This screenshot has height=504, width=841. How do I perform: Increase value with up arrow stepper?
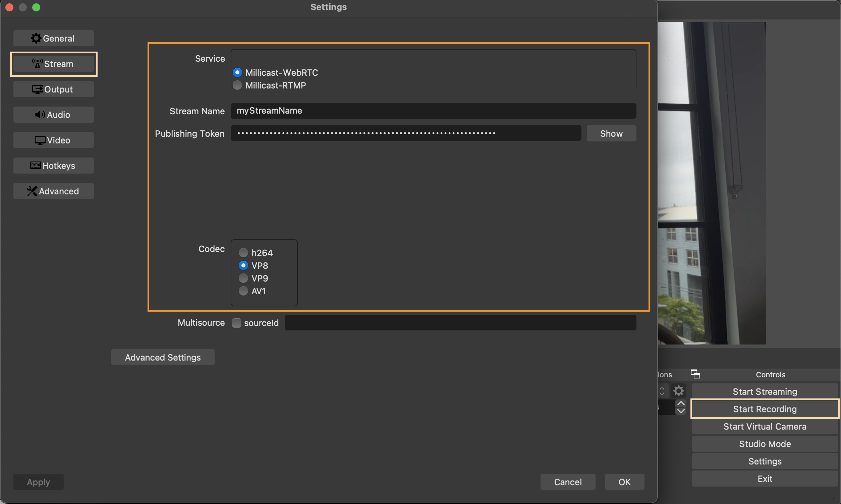(x=681, y=403)
